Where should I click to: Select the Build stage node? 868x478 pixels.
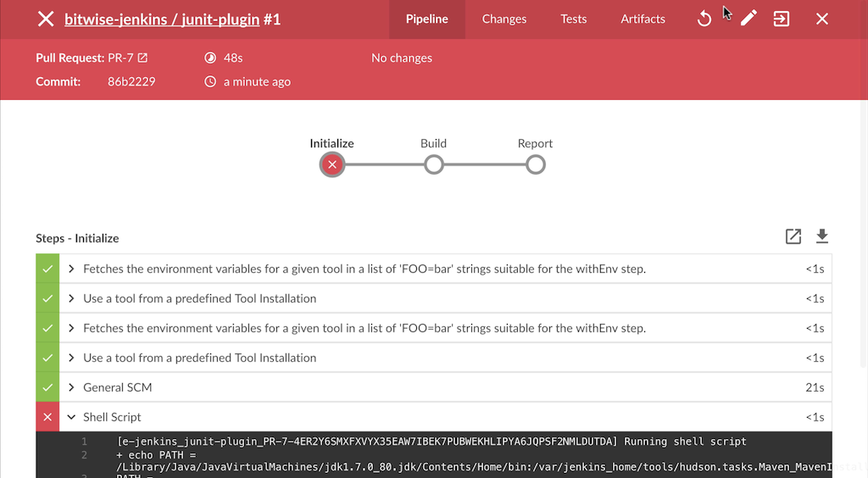click(x=434, y=164)
